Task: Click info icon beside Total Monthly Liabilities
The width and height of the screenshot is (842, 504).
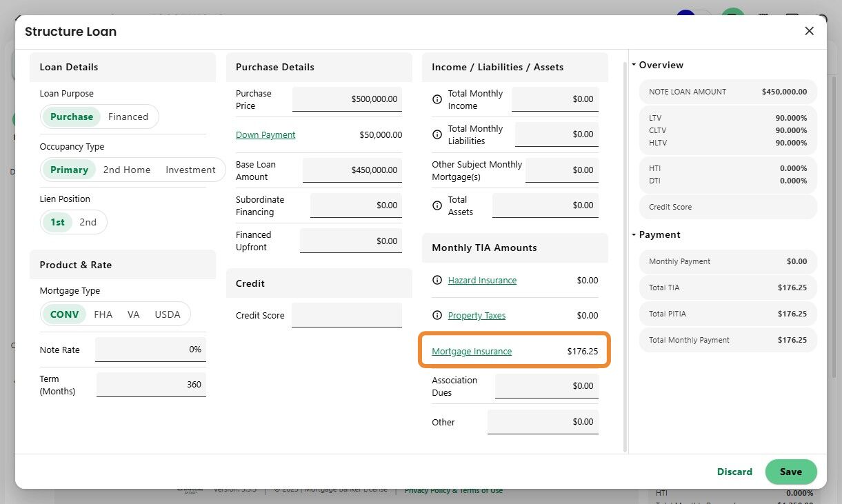Action: [x=437, y=134]
